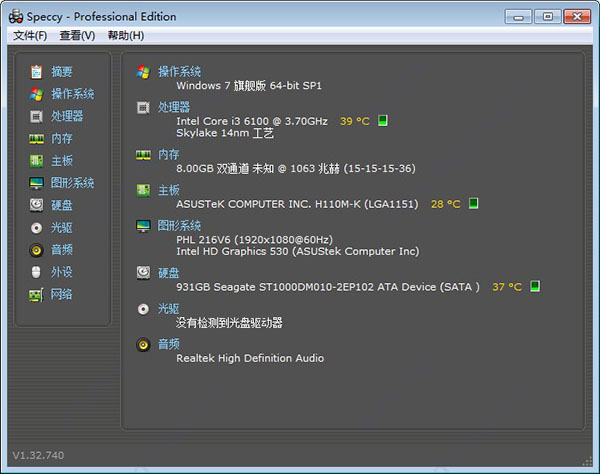Open the 处理器 CPU icon in sidebar
Image resolution: width=600 pixels, height=474 pixels.
click(37, 116)
